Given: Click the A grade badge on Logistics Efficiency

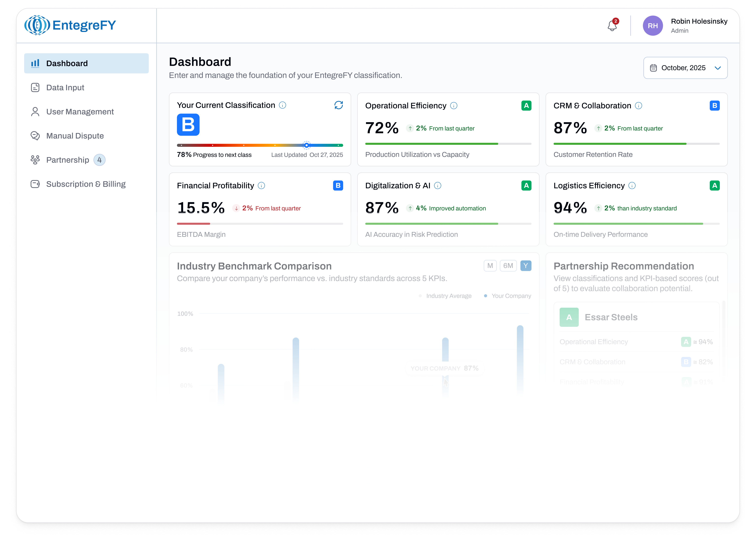Looking at the screenshot, I should click(x=714, y=186).
